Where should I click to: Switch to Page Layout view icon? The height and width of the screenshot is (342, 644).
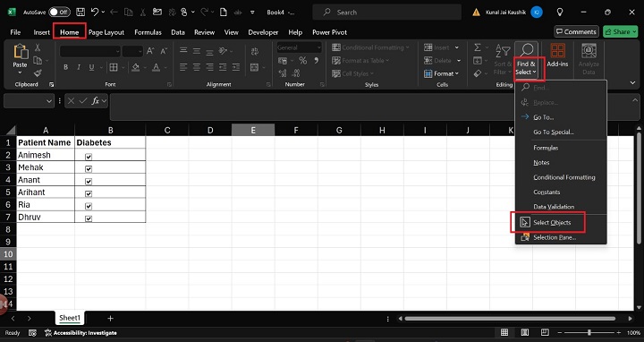tap(524, 332)
